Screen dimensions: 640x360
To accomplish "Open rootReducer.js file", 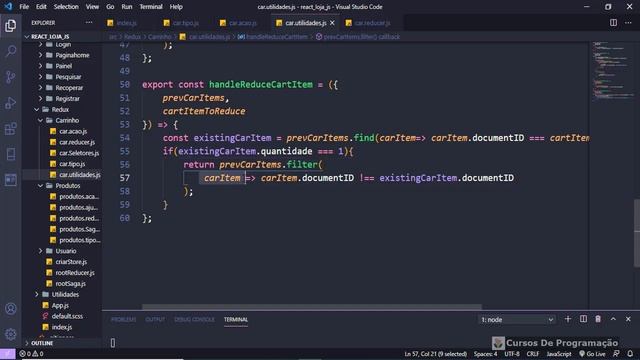I will coord(75,273).
